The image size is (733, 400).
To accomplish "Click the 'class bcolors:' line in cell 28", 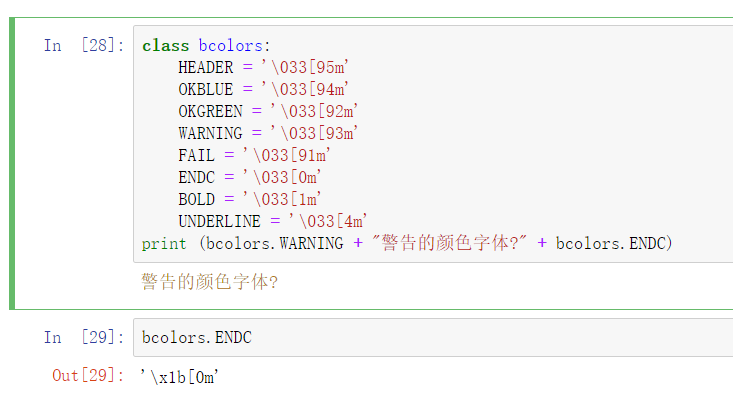I will point(206,45).
